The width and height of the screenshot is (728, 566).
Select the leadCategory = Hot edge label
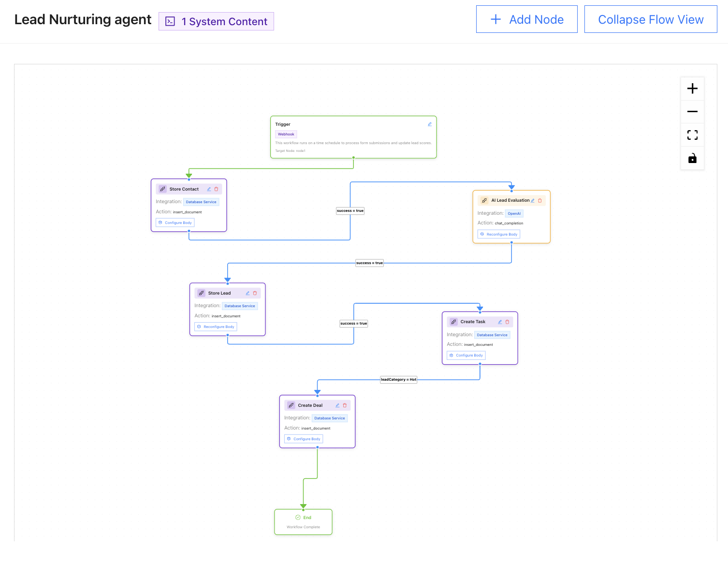[398, 380]
